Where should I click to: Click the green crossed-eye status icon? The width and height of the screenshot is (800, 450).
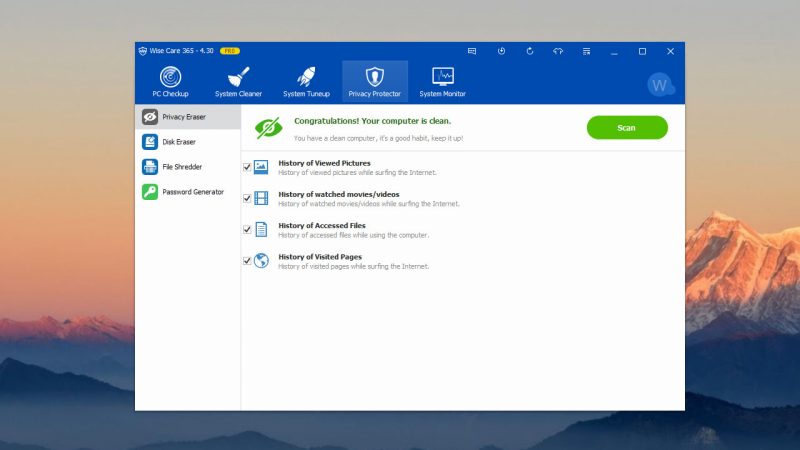click(x=268, y=128)
